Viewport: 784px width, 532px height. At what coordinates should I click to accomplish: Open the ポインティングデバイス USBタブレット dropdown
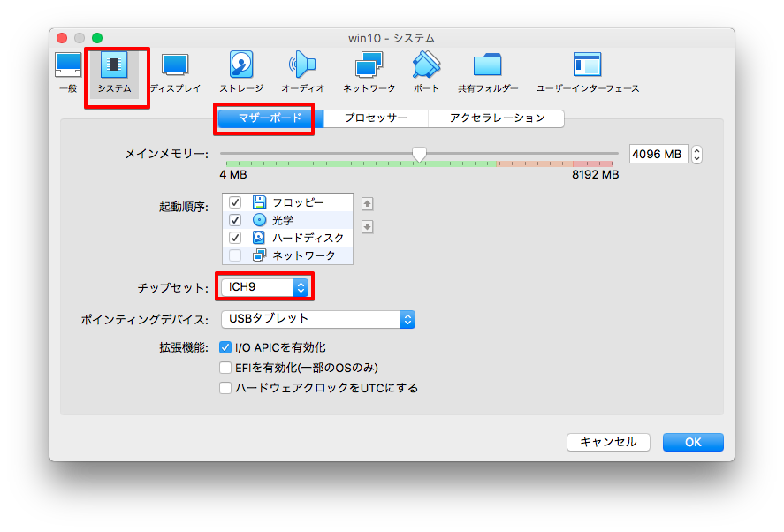(x=318, y=319)
